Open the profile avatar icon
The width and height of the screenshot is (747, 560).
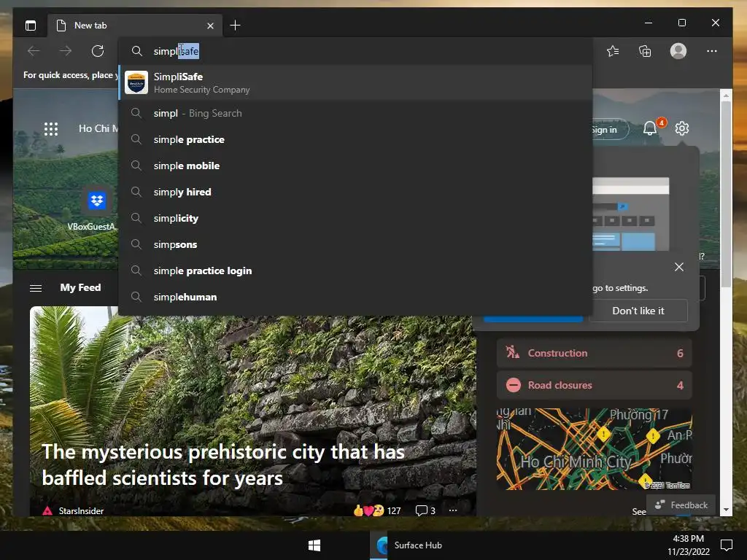pos(678,51)
